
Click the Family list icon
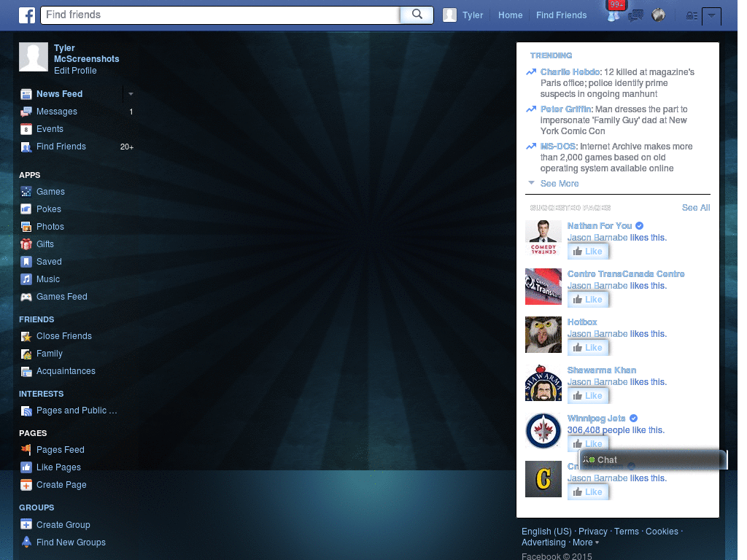pos(26,354)
